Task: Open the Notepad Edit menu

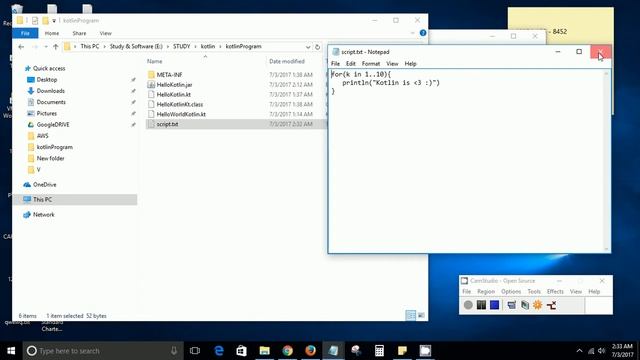Action: click(351, 64)
